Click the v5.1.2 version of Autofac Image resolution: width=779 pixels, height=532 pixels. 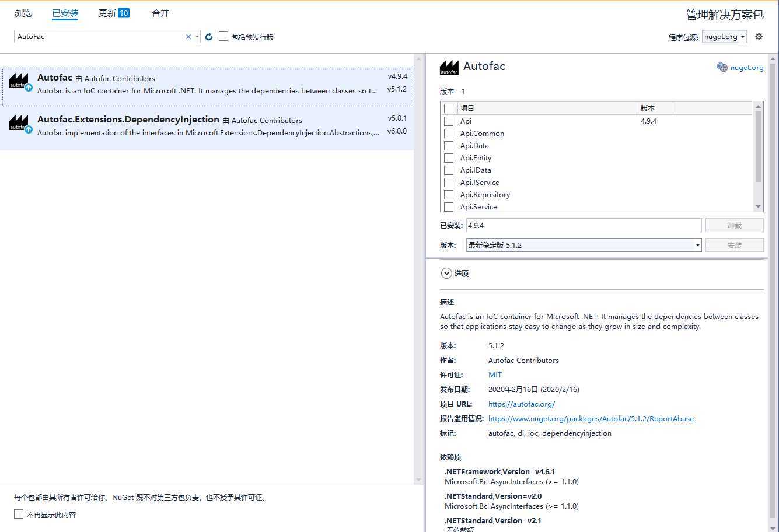(x=397, y=89)
